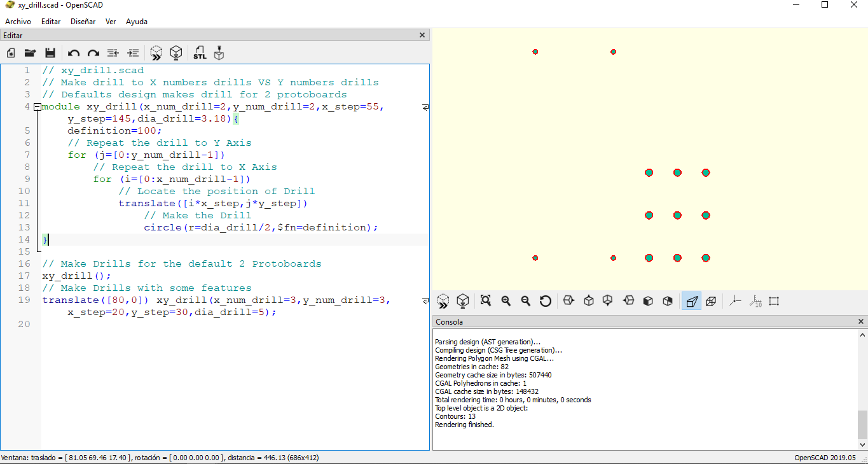
Task: Click the console scrollbar up arrow
Action: coord(862,335)
